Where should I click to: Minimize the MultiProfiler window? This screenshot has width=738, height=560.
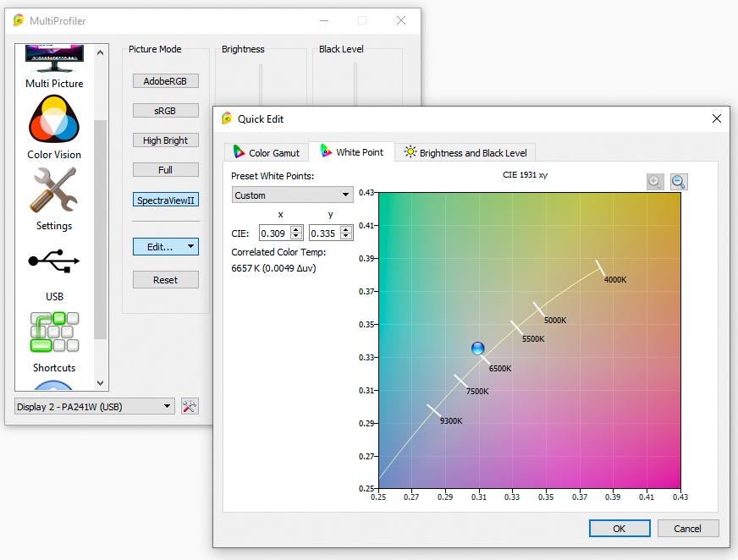(x=324, y=20)
